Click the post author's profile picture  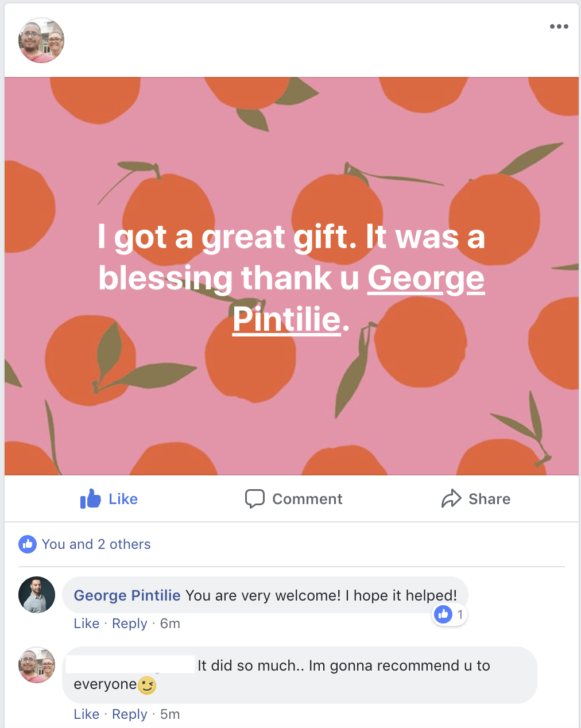click(x=41, y=40)
